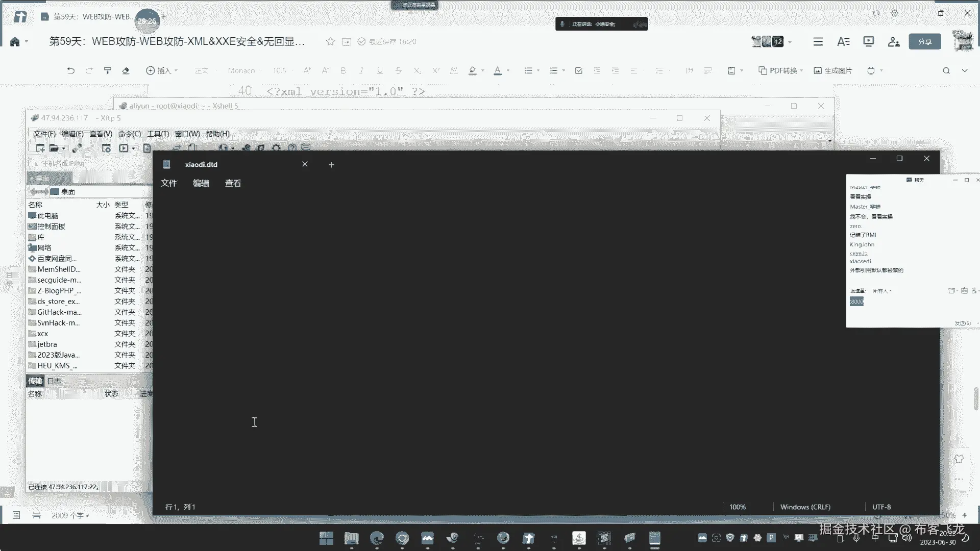
Task: Click the eraser clear-formatting icon
Action: (126, 70)
